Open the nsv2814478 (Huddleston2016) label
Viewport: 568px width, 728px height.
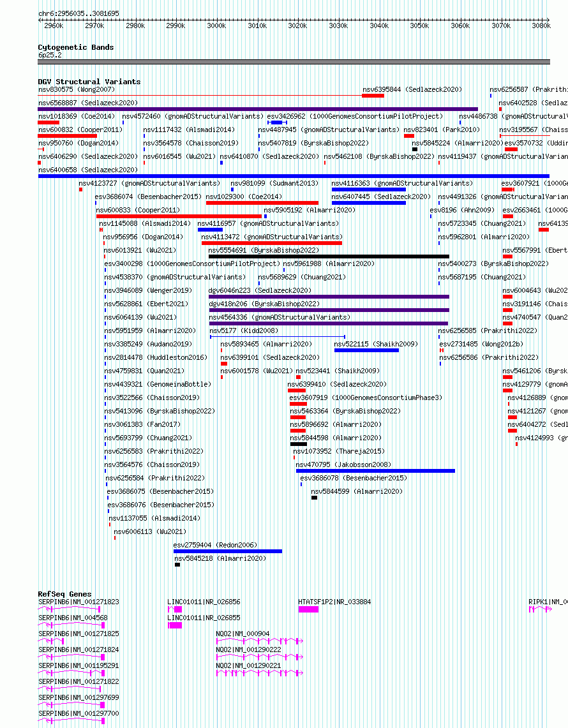(x=156, y=357)
